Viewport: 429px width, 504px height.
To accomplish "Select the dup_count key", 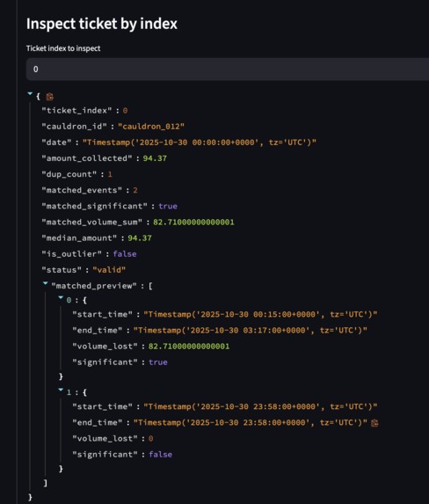I will 69,174.
